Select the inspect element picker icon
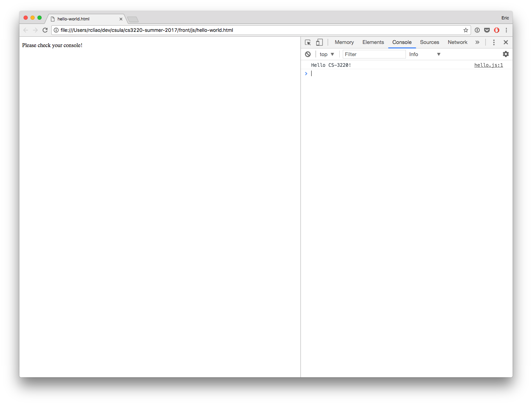 pos(308,42)
